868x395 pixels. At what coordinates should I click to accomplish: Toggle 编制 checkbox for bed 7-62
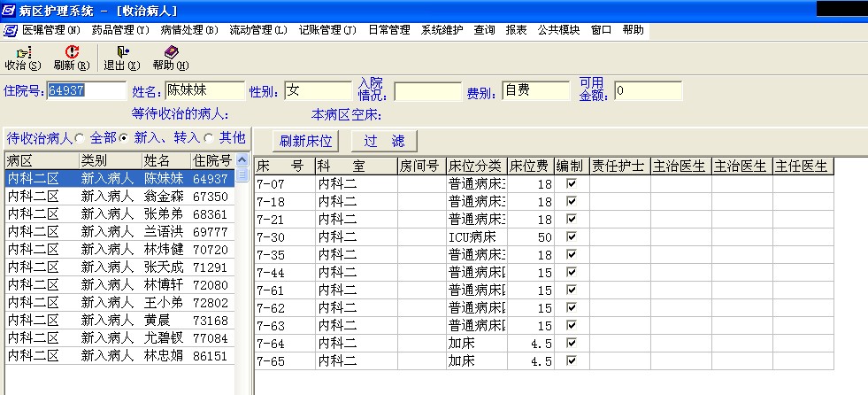point(572,308)
